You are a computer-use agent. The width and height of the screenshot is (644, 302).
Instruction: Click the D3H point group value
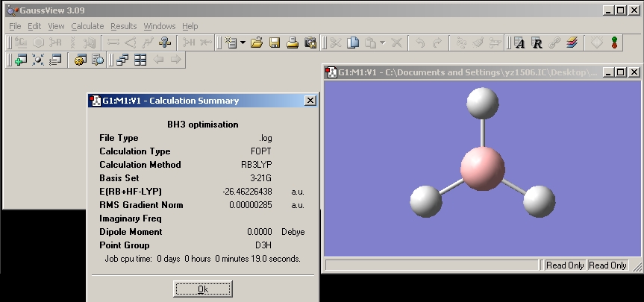tap(263, 245)
